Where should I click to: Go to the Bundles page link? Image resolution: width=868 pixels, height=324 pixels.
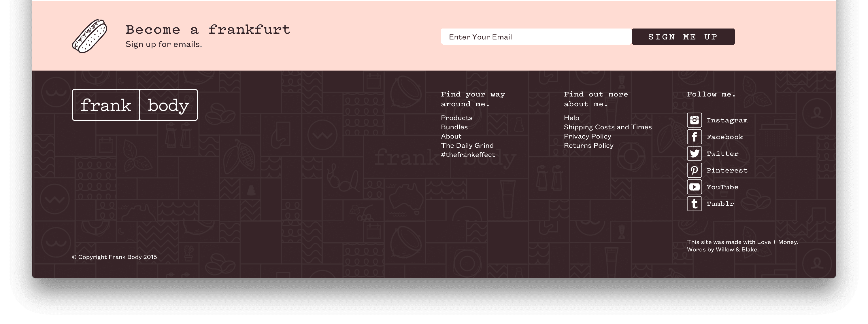click(x=454, y=127)
